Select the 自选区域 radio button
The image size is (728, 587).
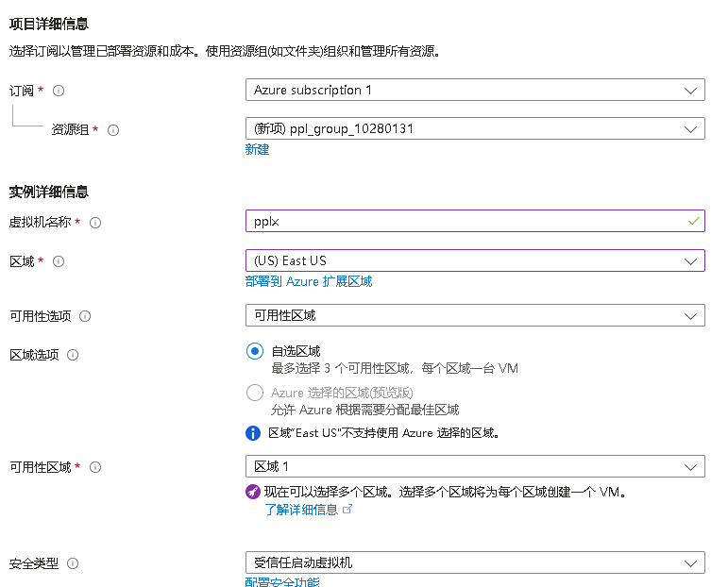pyautogui.click(x=254, y=351)
